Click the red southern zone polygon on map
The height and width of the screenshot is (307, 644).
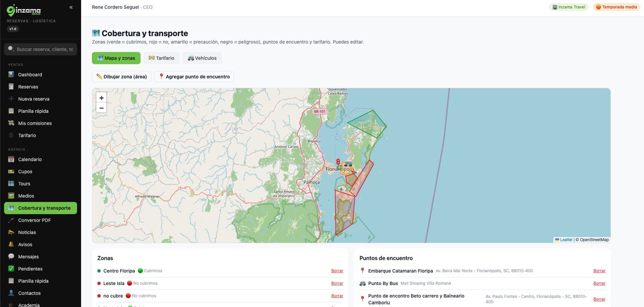345,213
